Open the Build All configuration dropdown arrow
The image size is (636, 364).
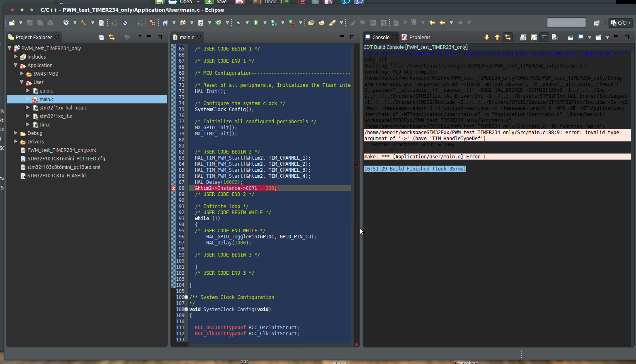[x=75, y=23]
